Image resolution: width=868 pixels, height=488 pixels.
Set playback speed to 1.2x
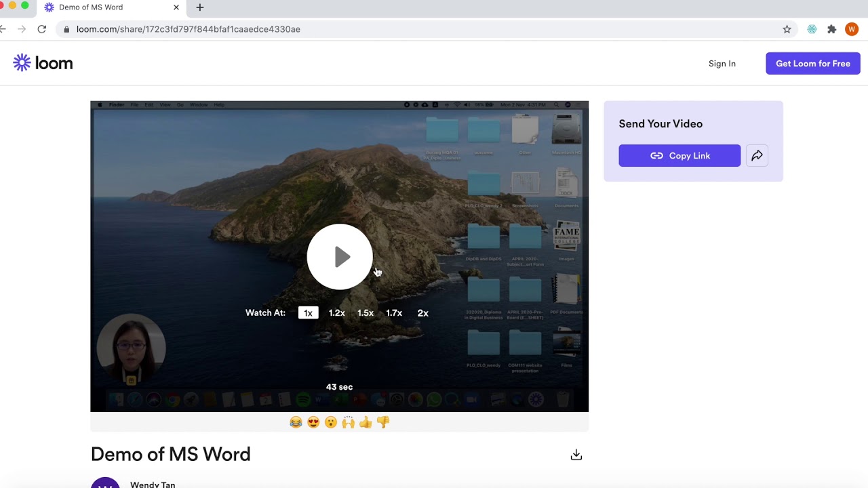(337, 313)
